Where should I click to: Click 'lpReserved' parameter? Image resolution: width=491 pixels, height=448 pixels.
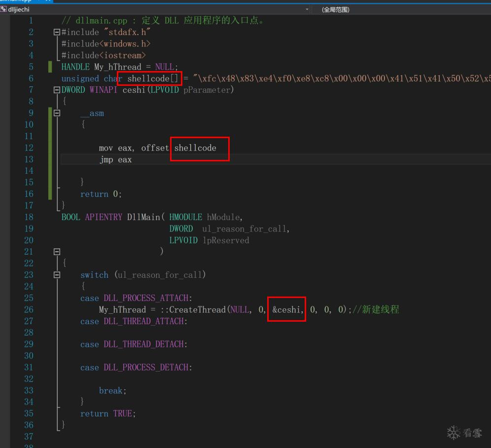pyautogui.click(x=226, y=240)
